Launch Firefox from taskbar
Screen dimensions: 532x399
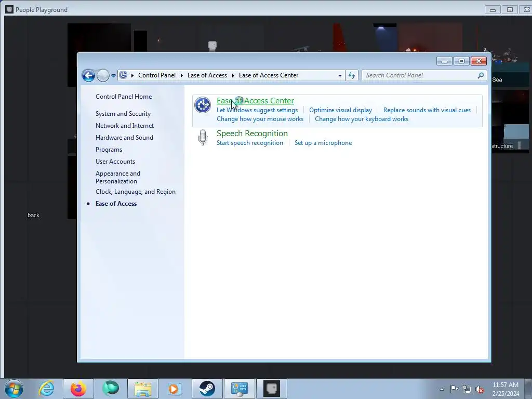78,389
